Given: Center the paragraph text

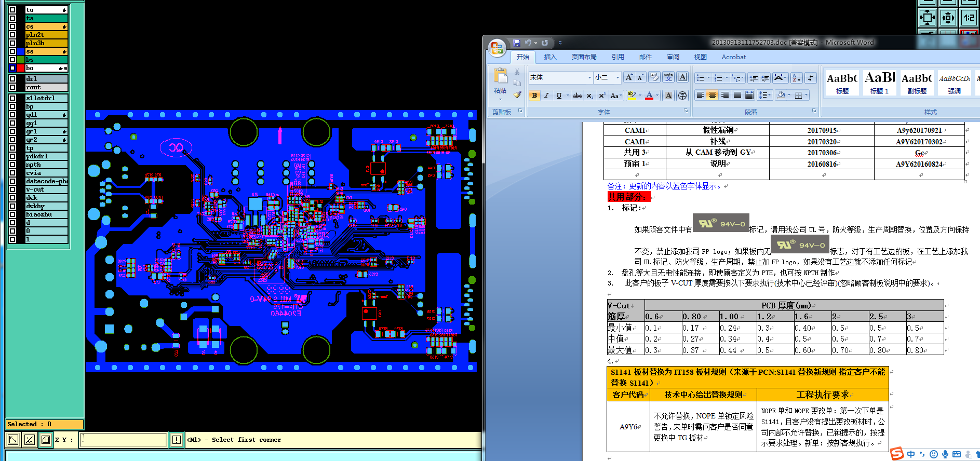Looking at the screenshot, I should [713, 95].
